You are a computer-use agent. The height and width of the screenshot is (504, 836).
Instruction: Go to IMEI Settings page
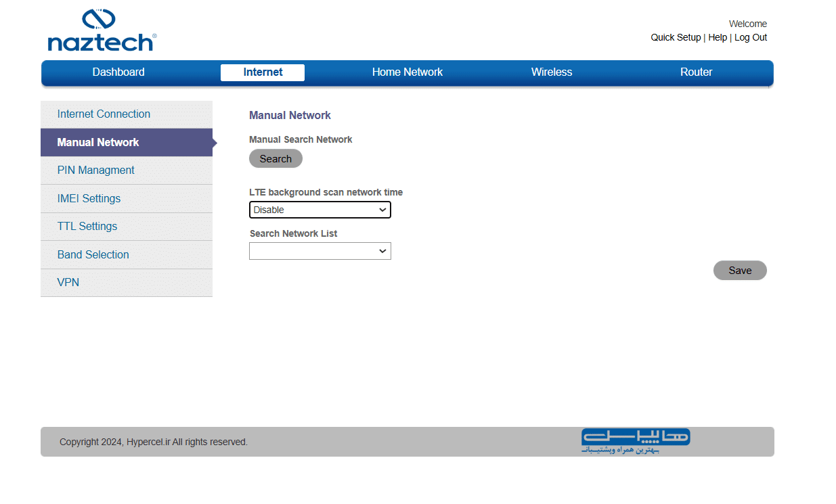pos(89,199)
